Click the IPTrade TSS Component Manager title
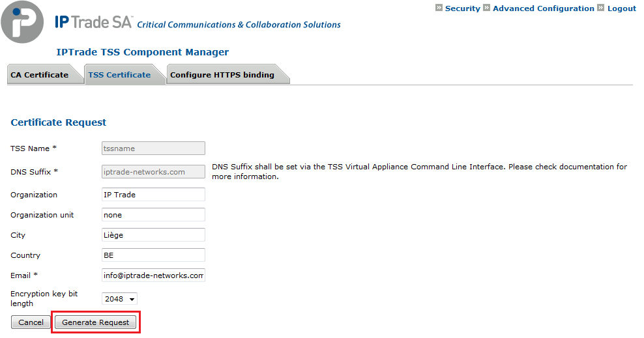The width and height of the screenshot is (644, 338). [x=143, y=52]
